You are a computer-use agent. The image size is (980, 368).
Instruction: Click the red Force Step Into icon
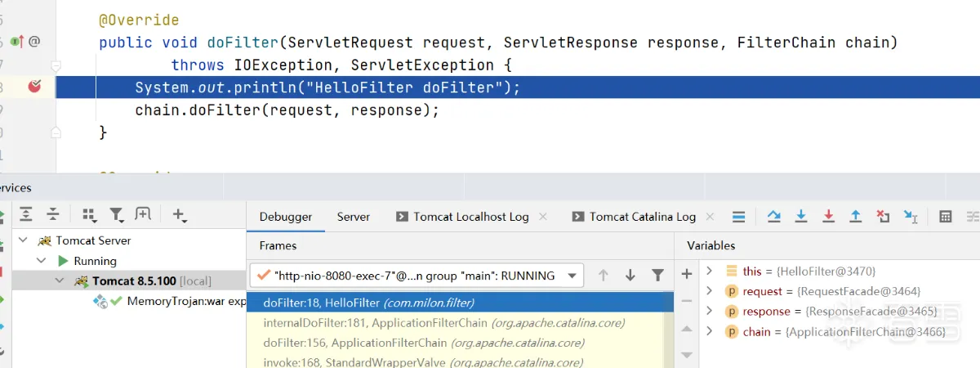[x=828, y=217]
